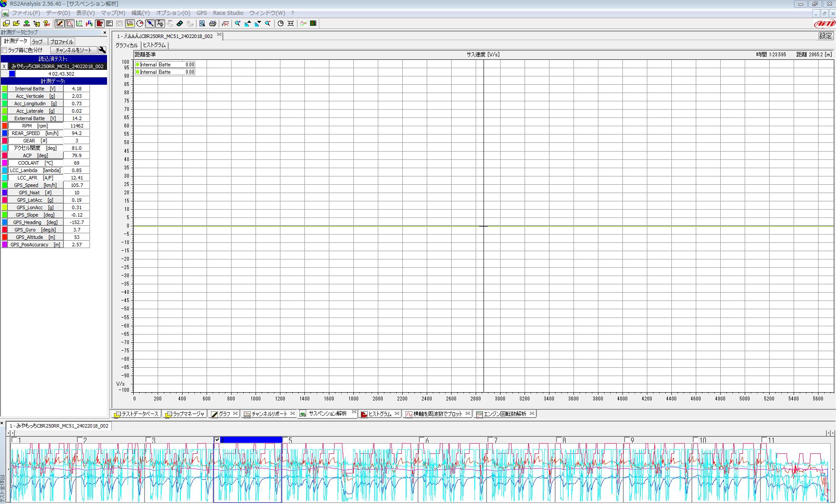Click the film strip distance icon

point(291,24)
